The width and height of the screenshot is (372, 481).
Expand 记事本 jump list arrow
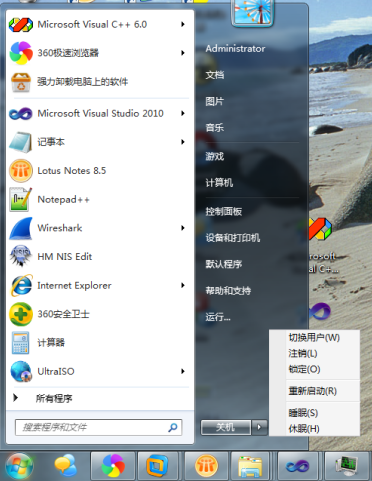pos(183,142)
